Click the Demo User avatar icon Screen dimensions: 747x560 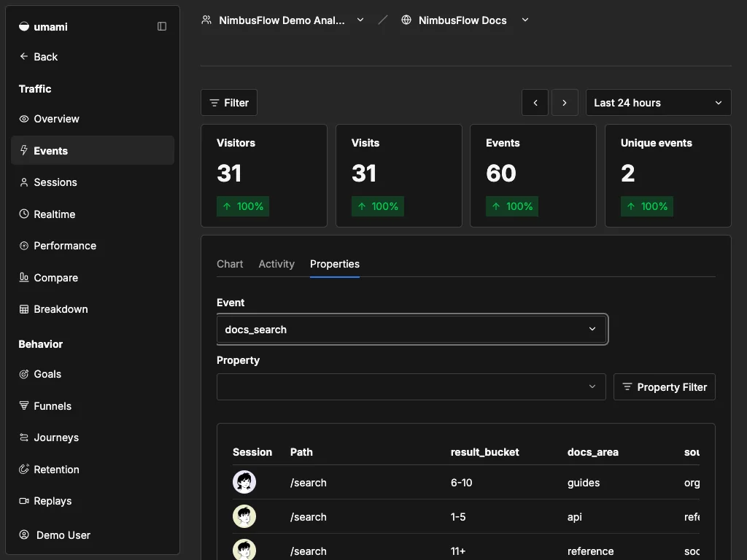pyautogui.click(x=24, y=534)
